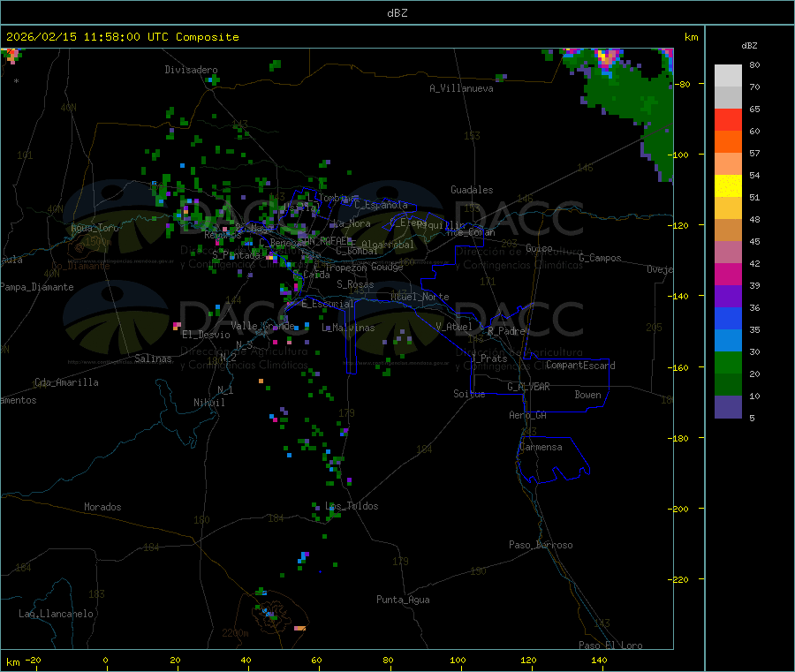Click the El_Desvio place label
Viewport: 795px width, 672px height.
pyautogui.click(x=206, y=335)
